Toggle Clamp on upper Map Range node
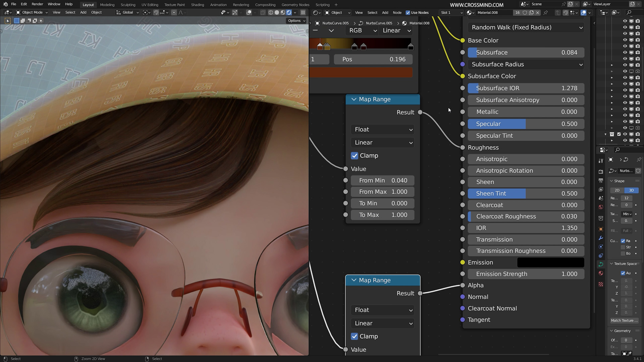 point(355,156)
